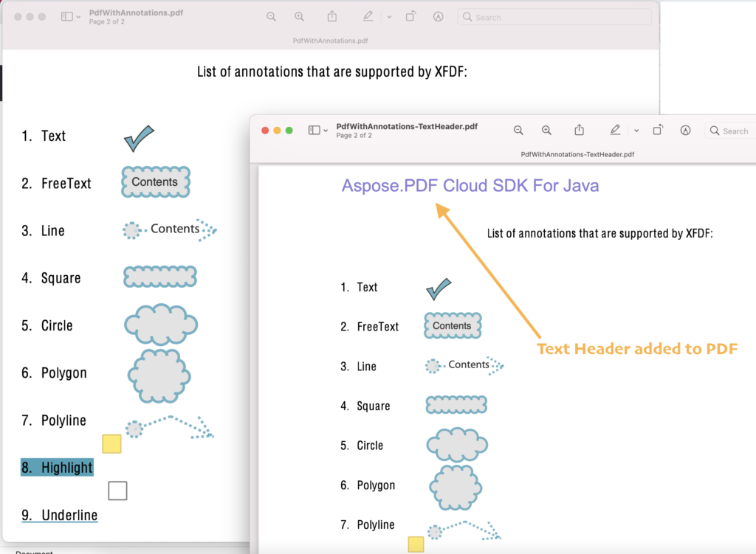Select Polygon cloud annotation in TextHeader window
Viewport: 756px width, 554px height.
[456, 488]
